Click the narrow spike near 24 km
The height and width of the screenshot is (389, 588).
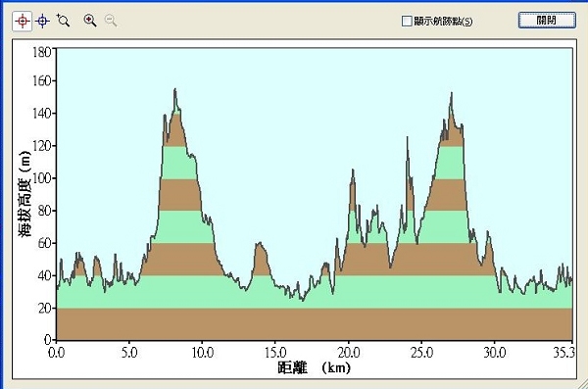tap(408, 137)
